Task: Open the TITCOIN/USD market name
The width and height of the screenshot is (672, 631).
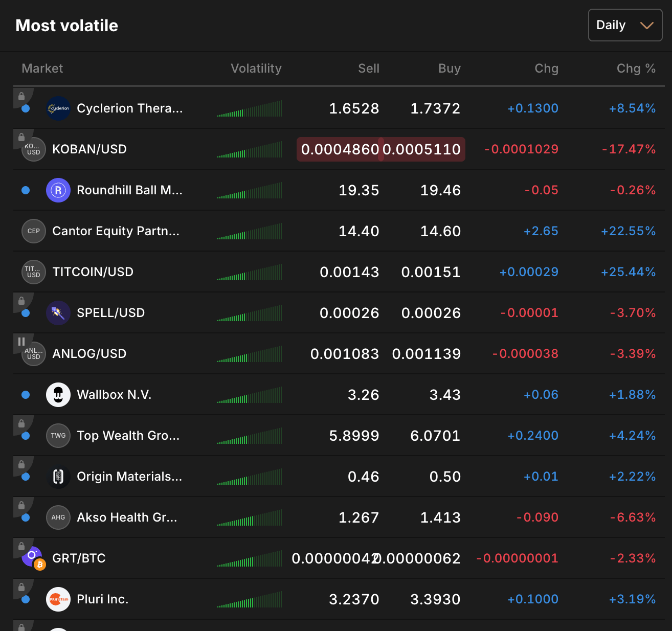Action: click(x=93, y=272)
